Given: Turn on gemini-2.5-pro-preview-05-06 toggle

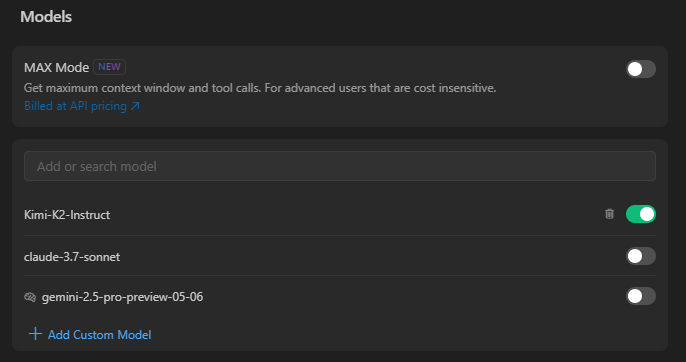Looking at the screenshot, I should [x=640, y=296].
